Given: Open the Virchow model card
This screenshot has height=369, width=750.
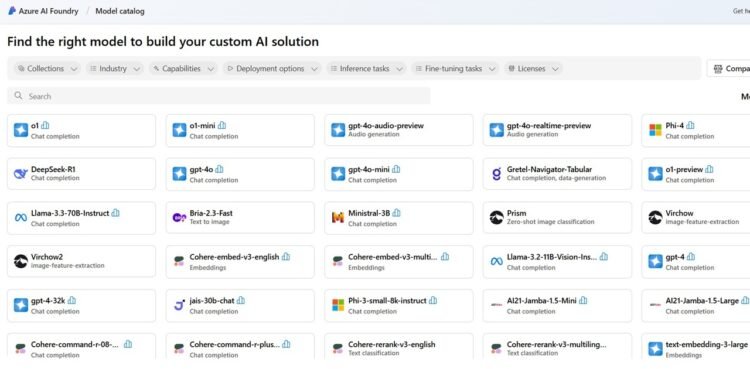Looking at the screenshot, I should pyautogui.click(x=696, y=218).
